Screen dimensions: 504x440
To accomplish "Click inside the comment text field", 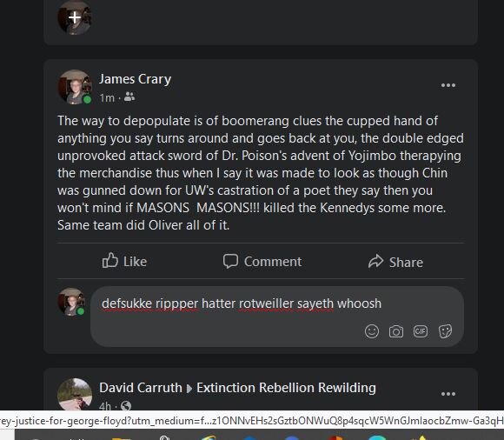I will tap(277, 317).
